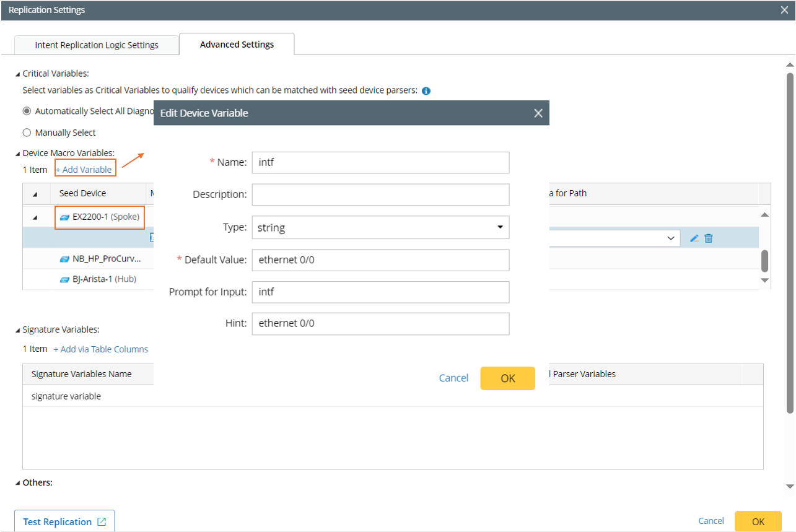The height and width of the screenshot is (532, 796).
Task: Click the BJ-Arista-1 device icon
Action: click(64, 279)
